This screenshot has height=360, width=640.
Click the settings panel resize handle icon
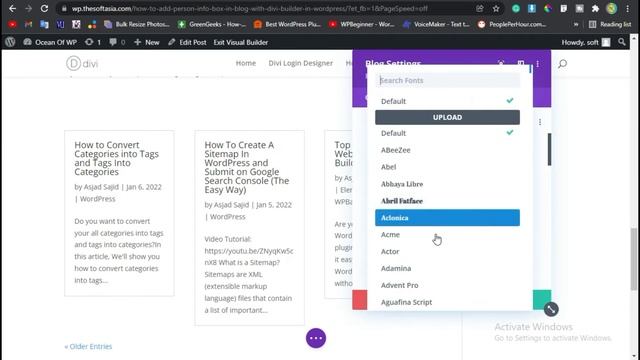click(x=551, y=309)
